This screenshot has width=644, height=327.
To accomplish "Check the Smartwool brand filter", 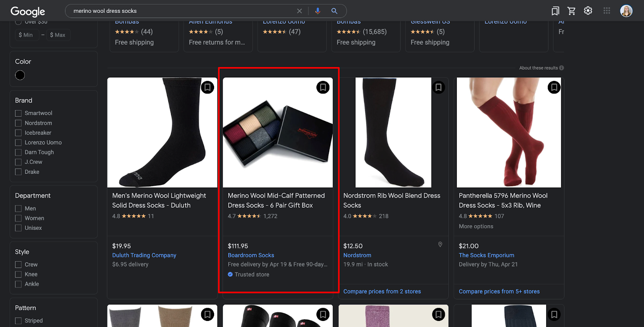I will click(x=18, y=113).
